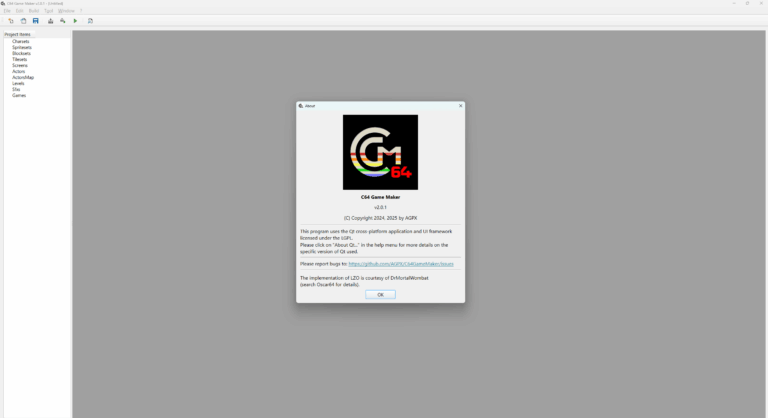Maximize or restore the main window
Viewport: 768px width, 418px height.
pyautogui.click(x=747, y=3)
